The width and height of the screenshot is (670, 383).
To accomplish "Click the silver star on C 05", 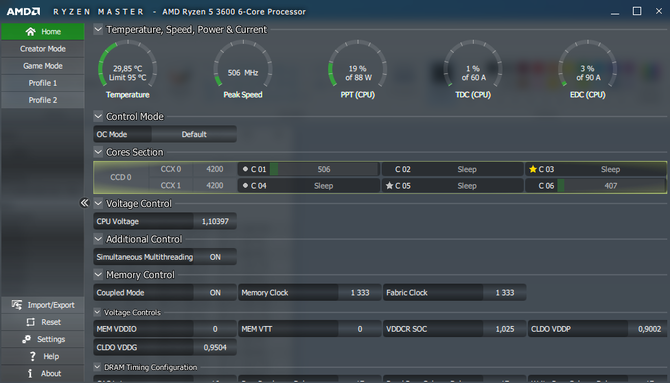I will click(x=389, y=186).
